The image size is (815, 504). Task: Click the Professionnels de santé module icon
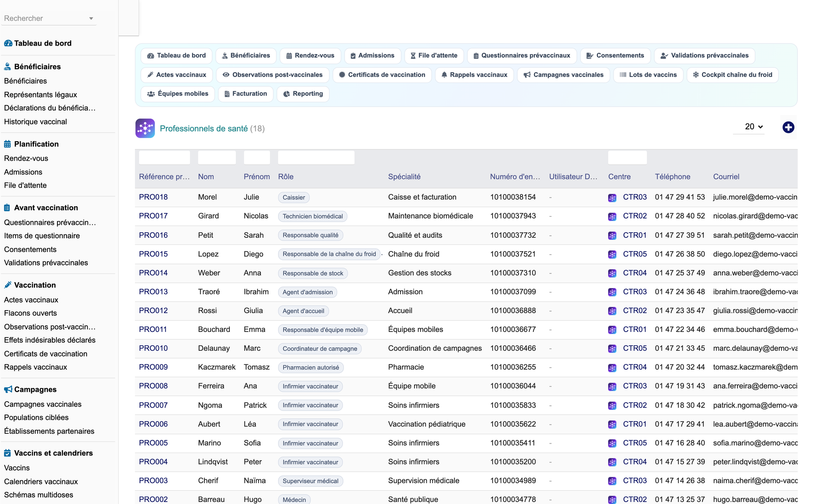(145, 129)
